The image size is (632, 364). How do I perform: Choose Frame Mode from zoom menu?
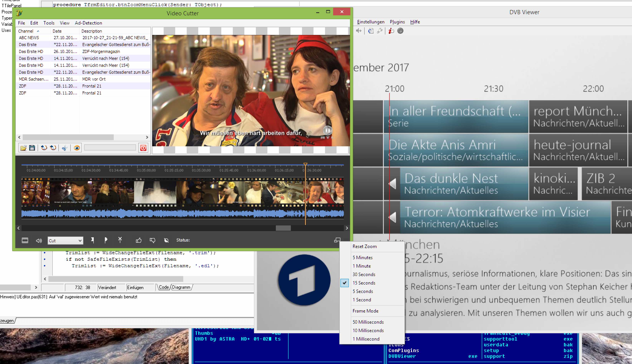coord(365,311)
